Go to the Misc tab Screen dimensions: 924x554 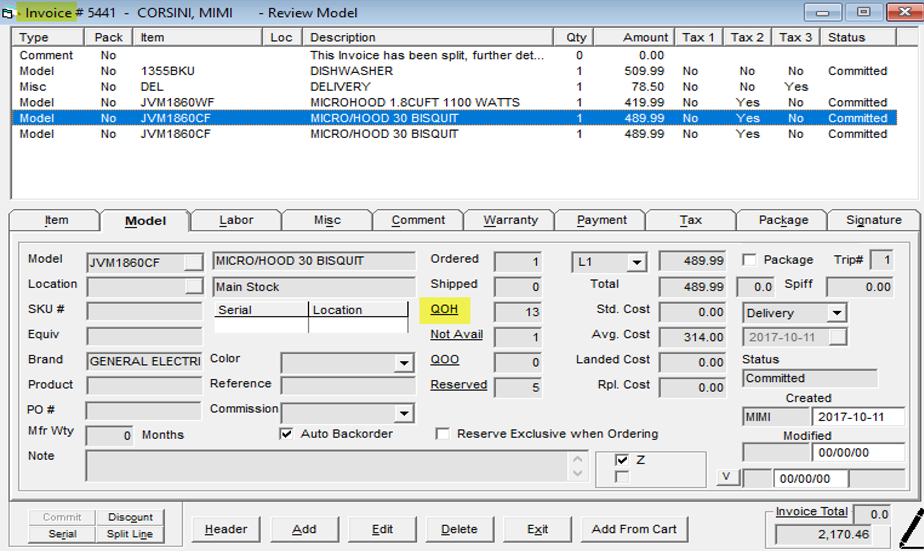tap(327, 220)
